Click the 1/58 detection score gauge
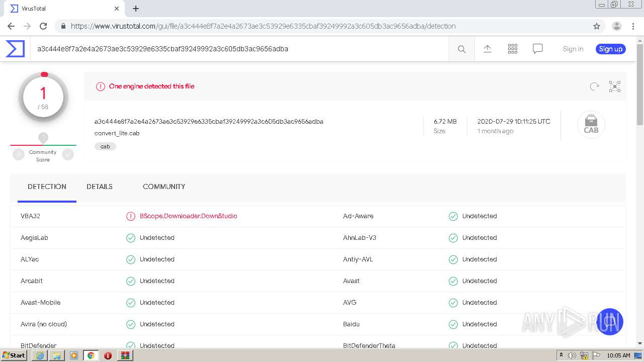Viewport: 644px width, 362px height. (x=43, y=98)
